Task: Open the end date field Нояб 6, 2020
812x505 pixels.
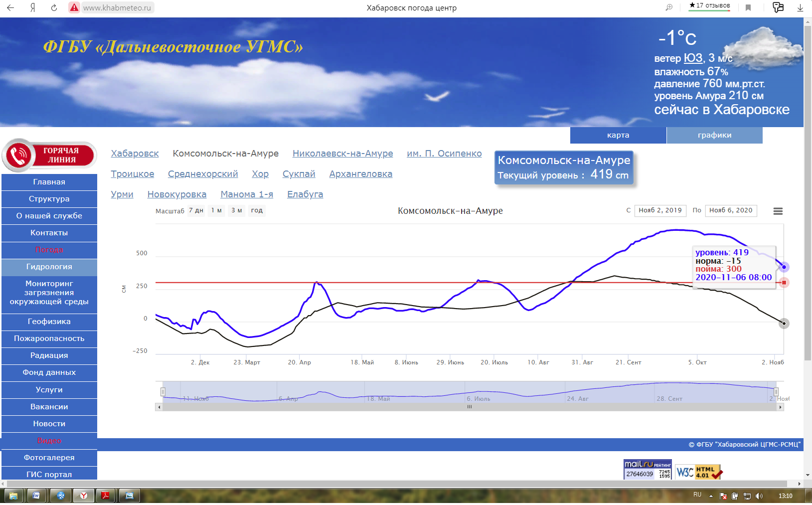Action: (x=731, y=210)
